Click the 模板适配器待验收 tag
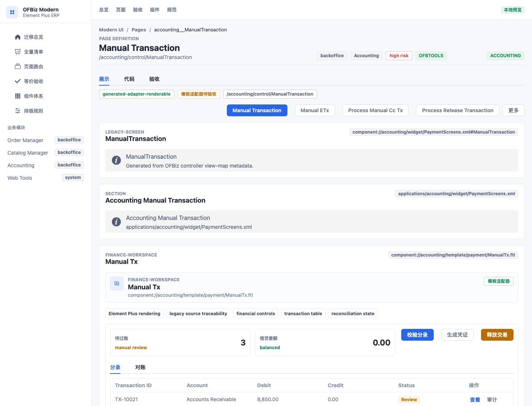This screenshot has width=532, height=406. pos(199,94)
